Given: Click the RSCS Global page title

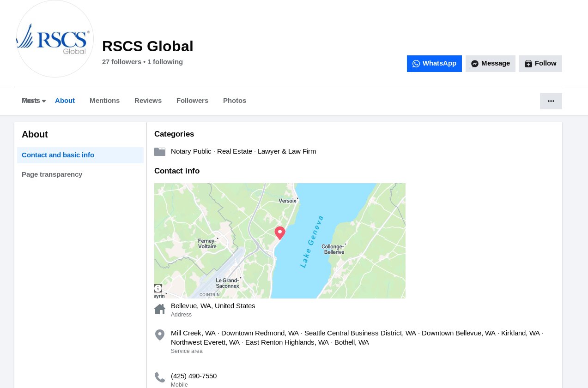Looking at the screenshot, I should click(x=148, y=46).
